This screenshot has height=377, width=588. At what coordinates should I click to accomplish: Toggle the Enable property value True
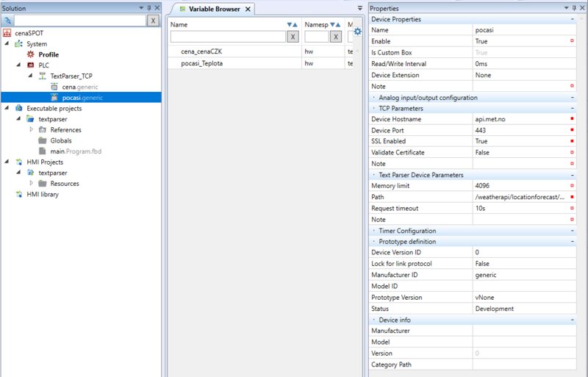520,41
